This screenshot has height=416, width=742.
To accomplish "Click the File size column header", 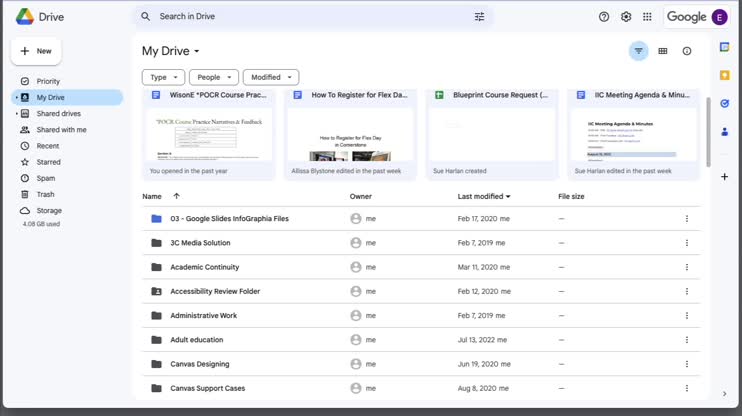I will click(x=571, y=196).
